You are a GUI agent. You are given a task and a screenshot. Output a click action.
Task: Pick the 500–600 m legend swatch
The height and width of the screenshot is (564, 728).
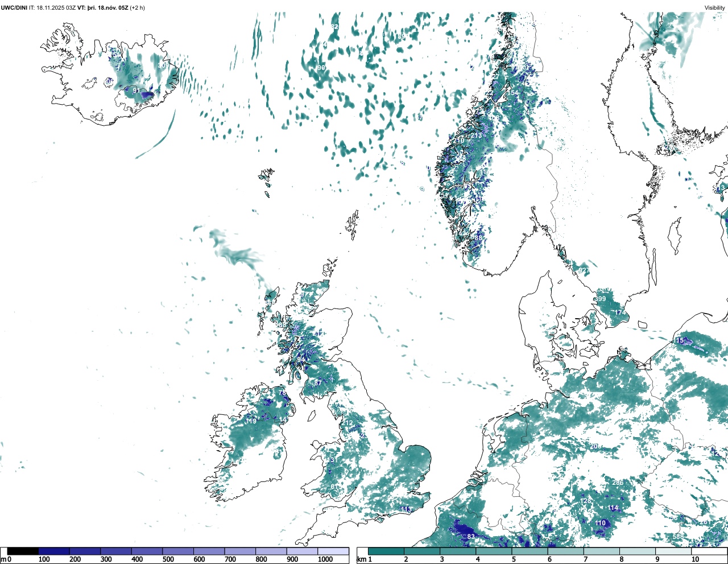178,551
